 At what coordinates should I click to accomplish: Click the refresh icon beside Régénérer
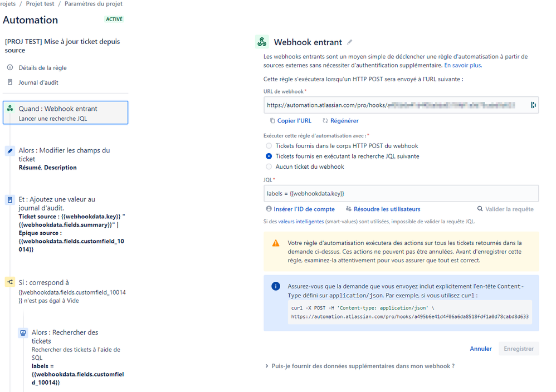pos(325,121)
